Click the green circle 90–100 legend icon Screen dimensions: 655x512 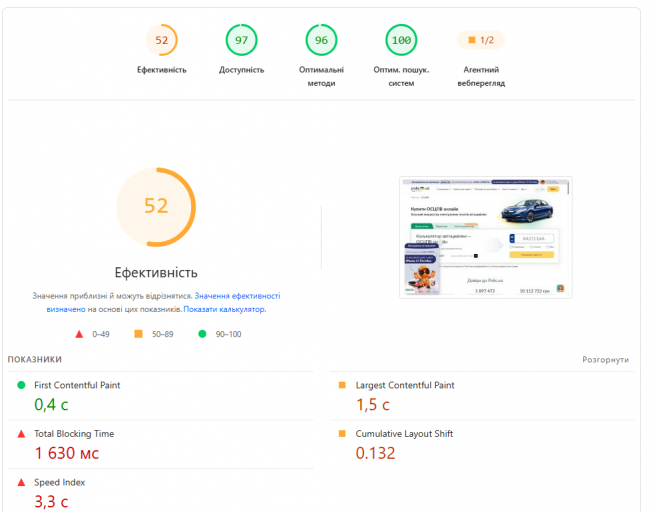click(x=202, y=334)
